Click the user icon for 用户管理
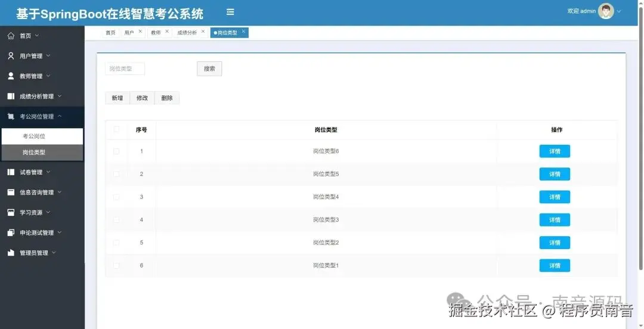The width and height of the screenshot is (644, 329). click(x=11, y=56)
